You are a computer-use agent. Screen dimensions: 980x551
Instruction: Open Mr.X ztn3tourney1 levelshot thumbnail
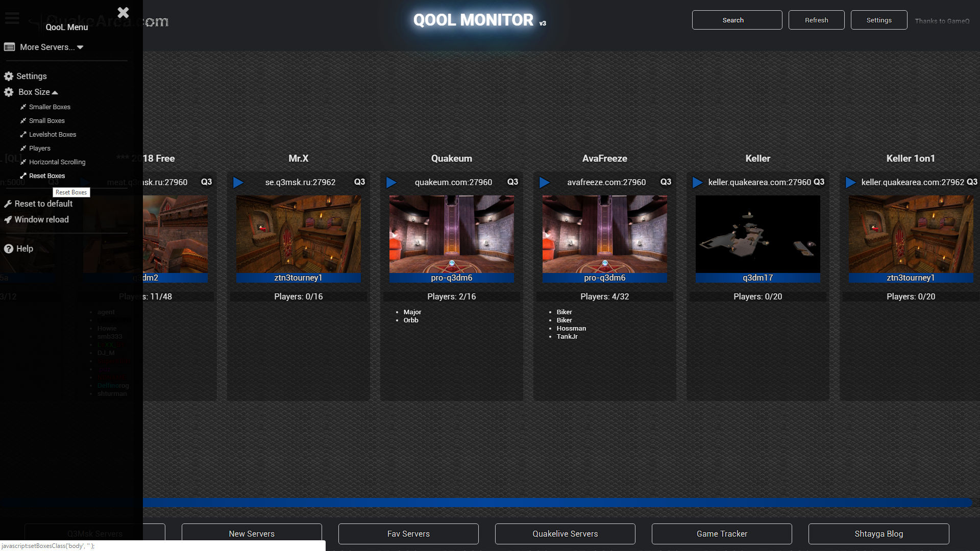click(x=299, y=234)
